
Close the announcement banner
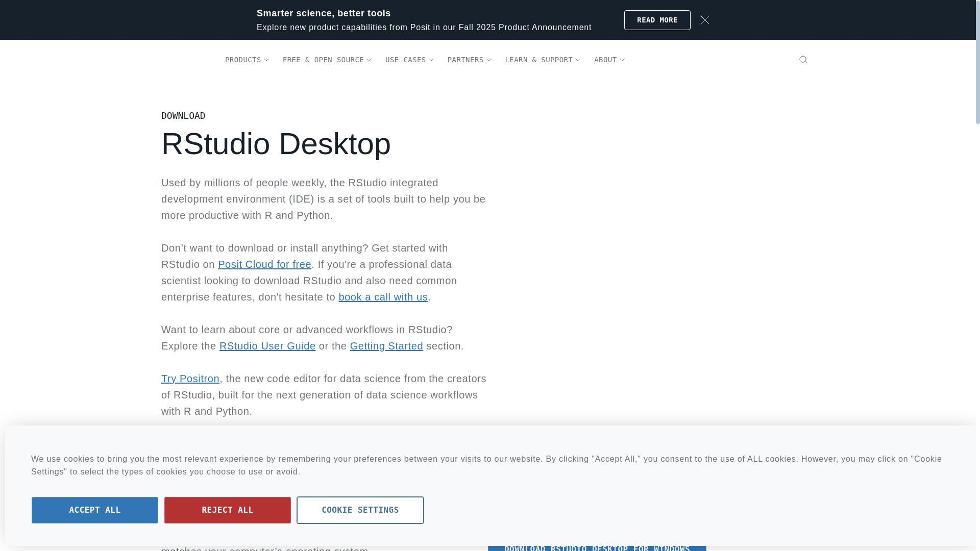pyautogui.click(x=705, y=20)
